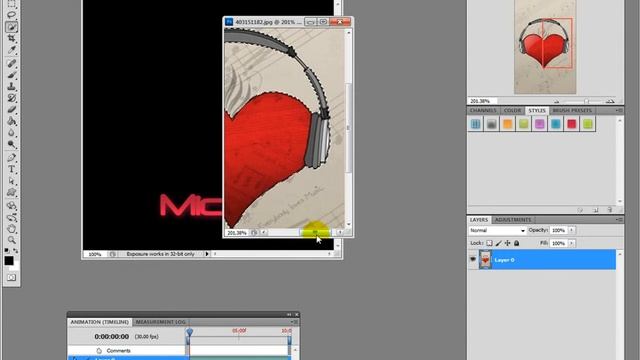Toggle lock all for layer

click(x=517, y=243)
